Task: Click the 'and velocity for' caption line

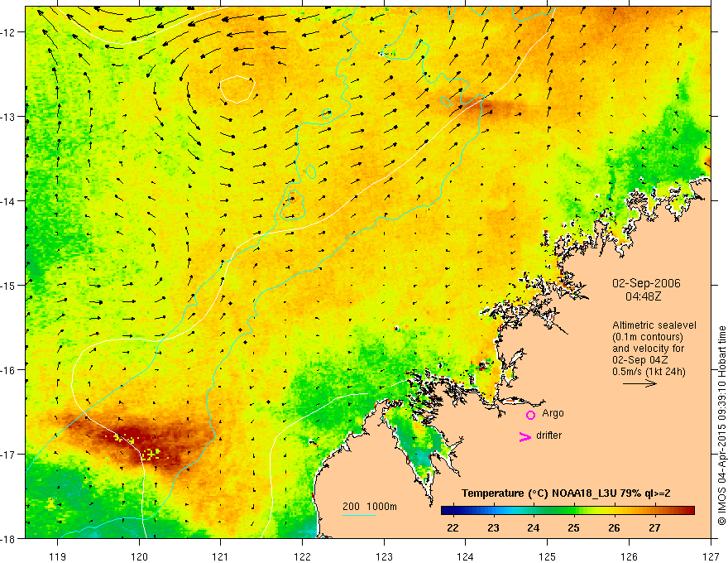Action: click(648, 349)
